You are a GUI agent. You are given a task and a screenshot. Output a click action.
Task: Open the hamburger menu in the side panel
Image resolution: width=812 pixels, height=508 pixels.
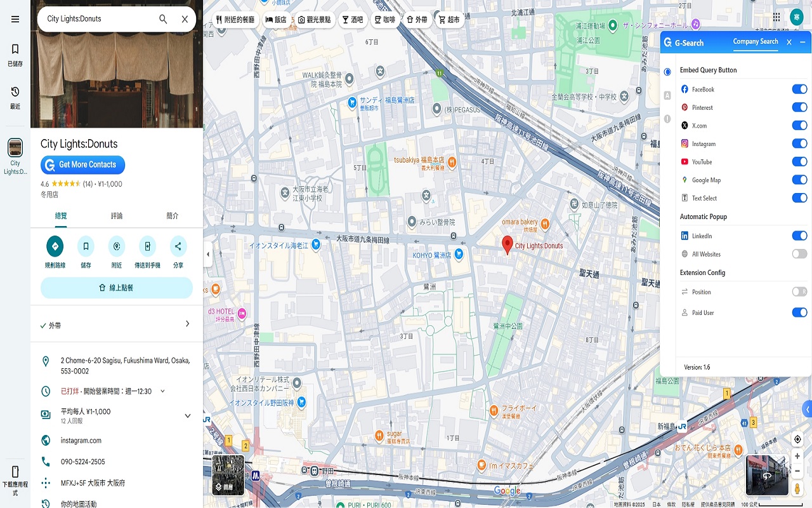15,18
